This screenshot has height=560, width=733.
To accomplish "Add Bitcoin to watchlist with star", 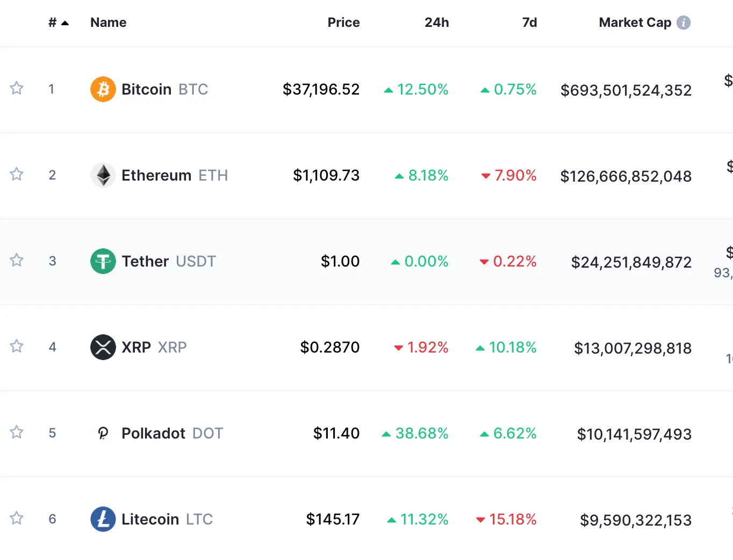I will pyautogui.click(x=17, y=88).
